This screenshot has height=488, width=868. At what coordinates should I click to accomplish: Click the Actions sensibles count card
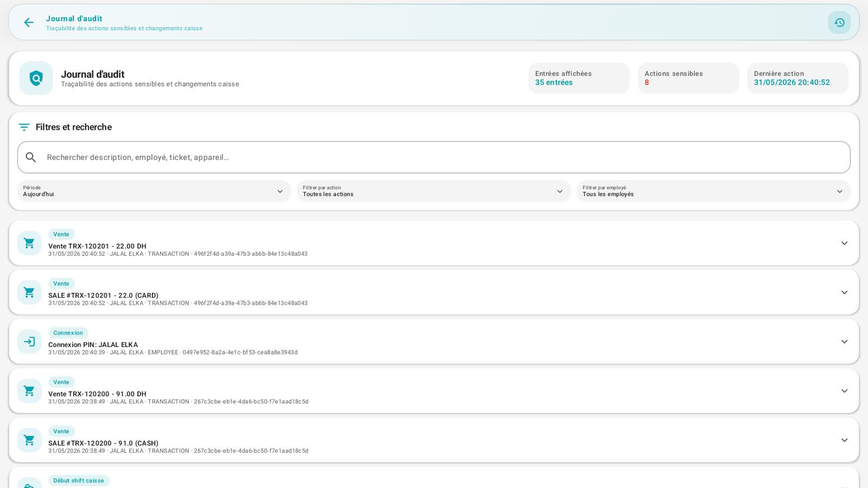(x=688, y=78)
